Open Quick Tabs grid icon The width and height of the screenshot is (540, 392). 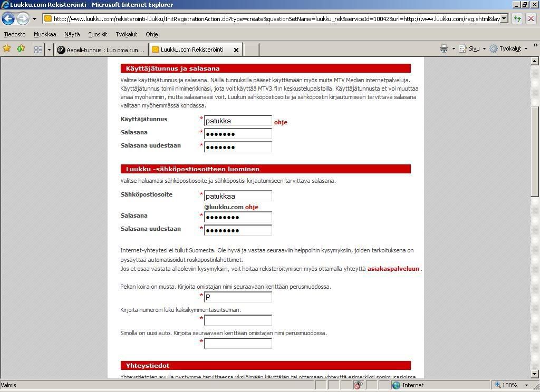pos(38,50)
